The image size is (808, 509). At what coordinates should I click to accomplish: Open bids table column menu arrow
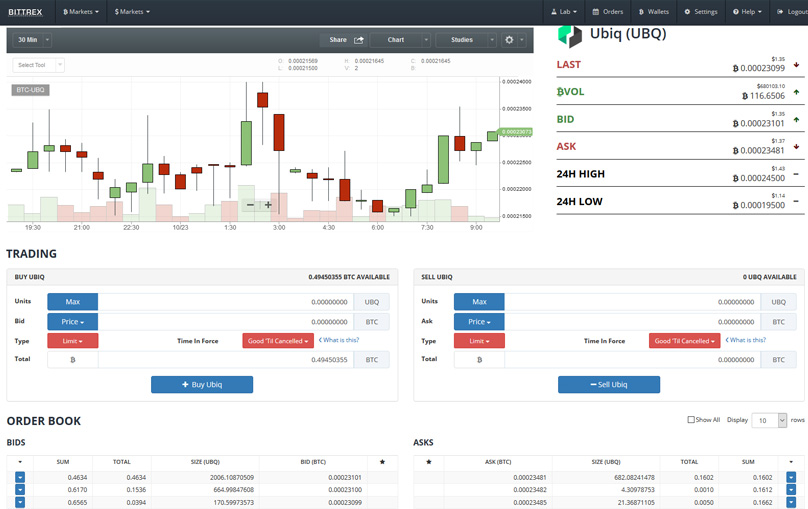pos(20,462)
